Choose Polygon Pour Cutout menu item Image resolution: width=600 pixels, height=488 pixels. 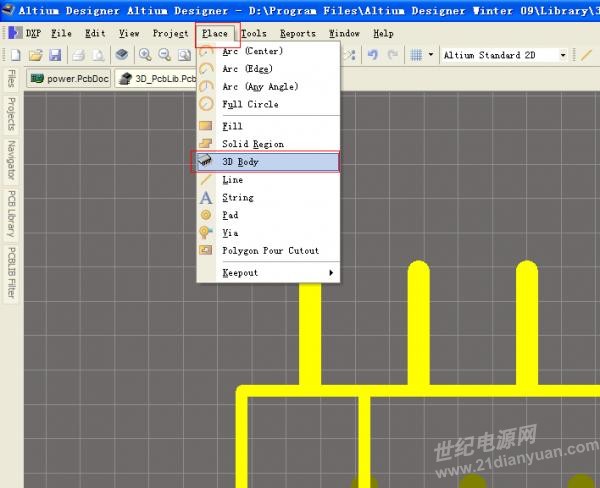[268, 251]
